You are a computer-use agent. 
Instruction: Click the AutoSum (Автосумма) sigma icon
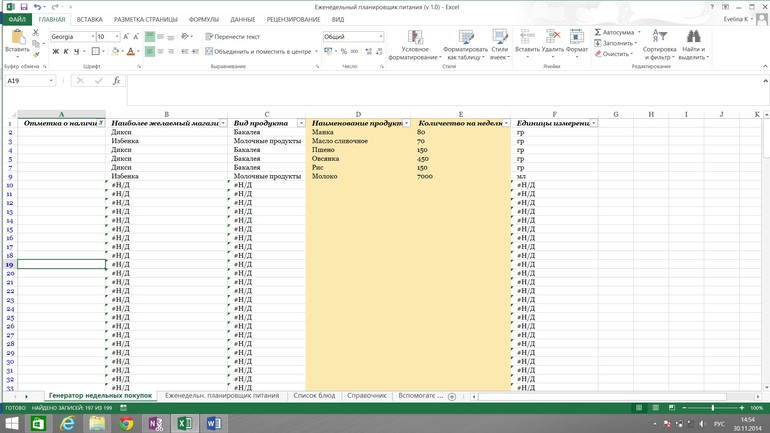pyautogui.click(x=599, y=32)
